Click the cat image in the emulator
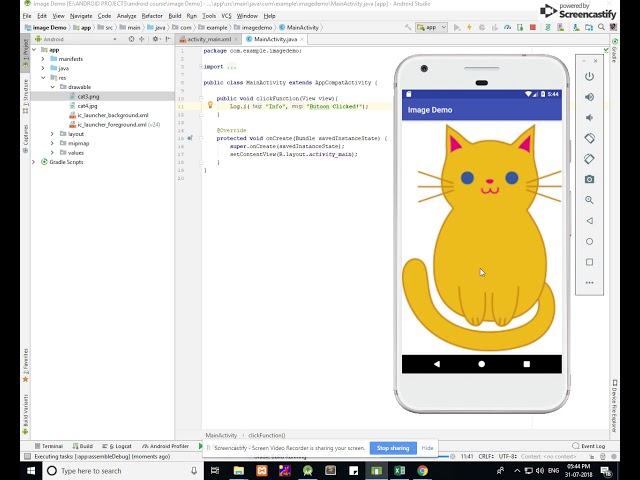Image resolution: width=640 pixels, height=480 pixels. [482, 238]
